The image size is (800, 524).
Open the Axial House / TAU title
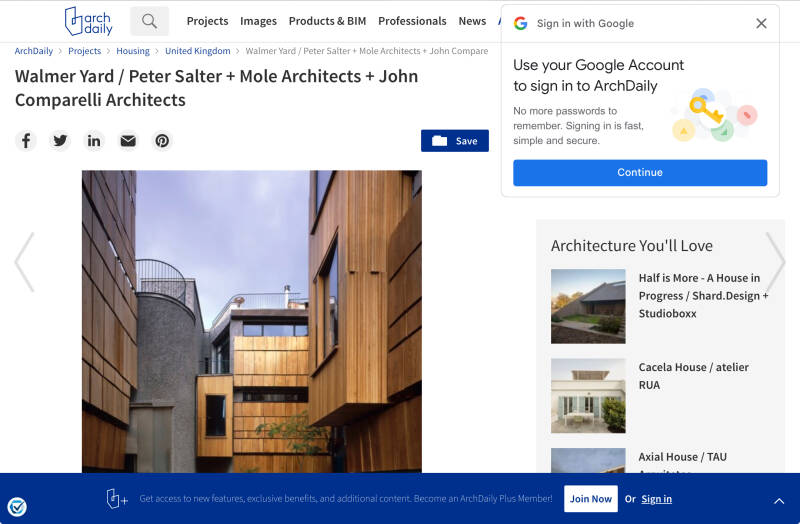coord(683,457)
